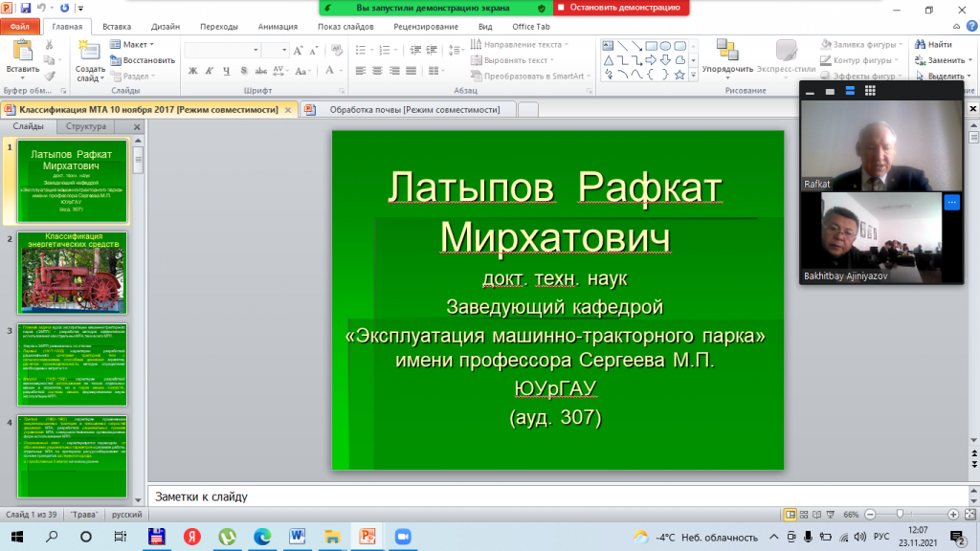Switch to normal view icon in status bar
980x551 pixels.
[x=790, y=514]
